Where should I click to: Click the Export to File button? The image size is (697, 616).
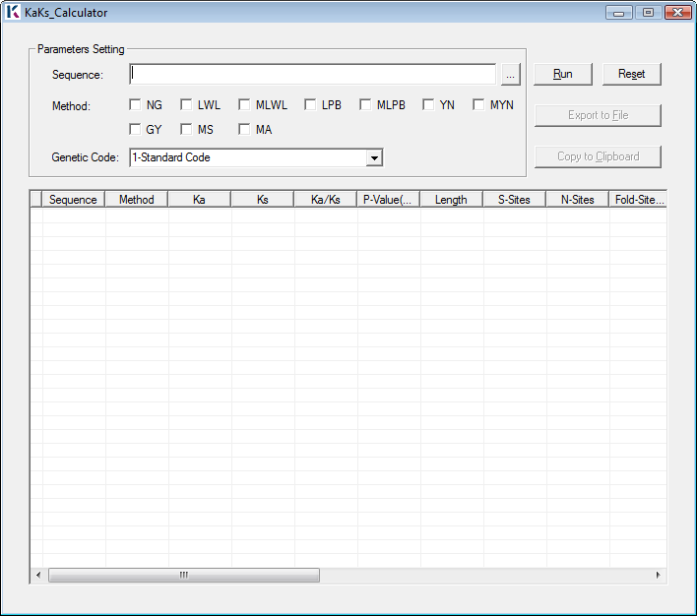point(598,115)
